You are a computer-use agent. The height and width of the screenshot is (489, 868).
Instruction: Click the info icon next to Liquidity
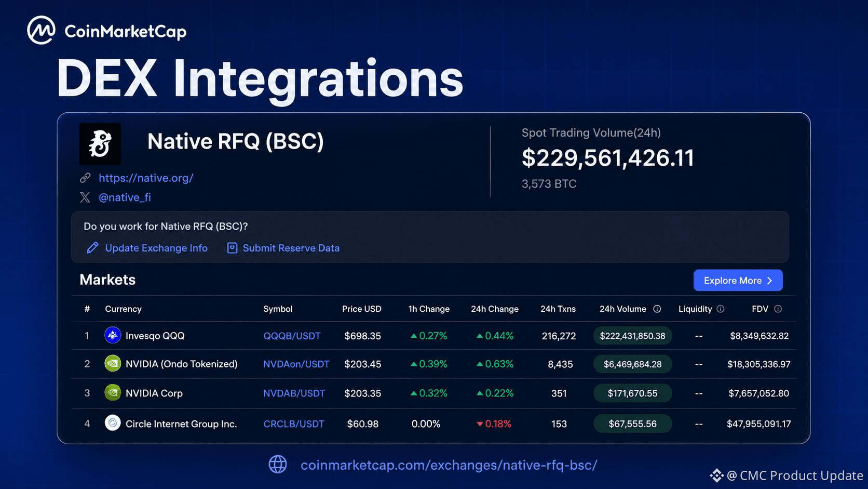click(x=721, y=309)
